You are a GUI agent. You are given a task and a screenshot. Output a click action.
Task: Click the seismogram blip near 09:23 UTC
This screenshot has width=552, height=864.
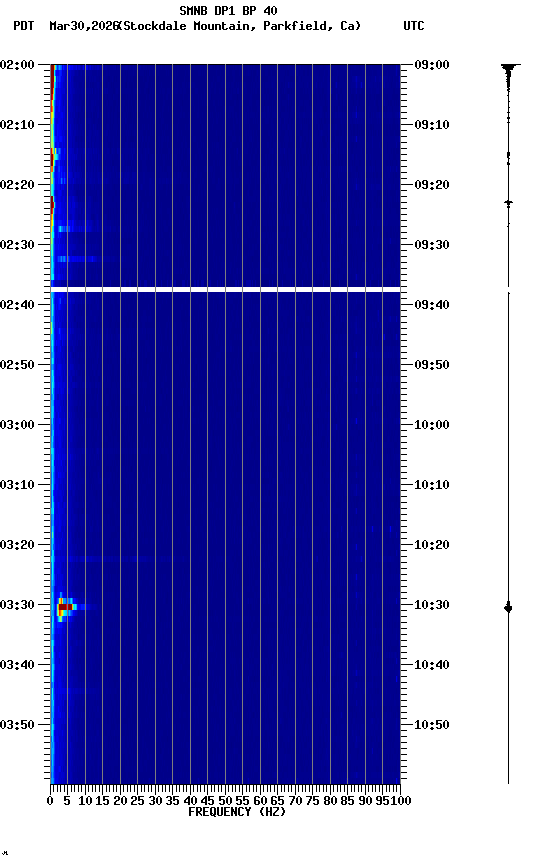(x=508, y=203)
